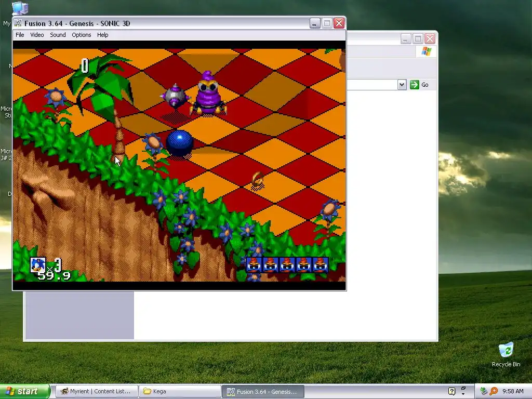This screenshot has width=532, height=399.
Task: Click the orange magnifier tray icon
Action: [x=494, y=391]
